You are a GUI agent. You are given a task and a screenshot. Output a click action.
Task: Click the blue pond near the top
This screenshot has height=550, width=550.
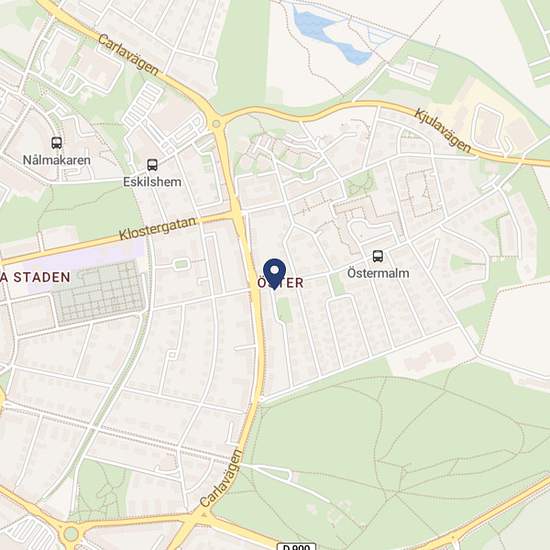point(329,36)
